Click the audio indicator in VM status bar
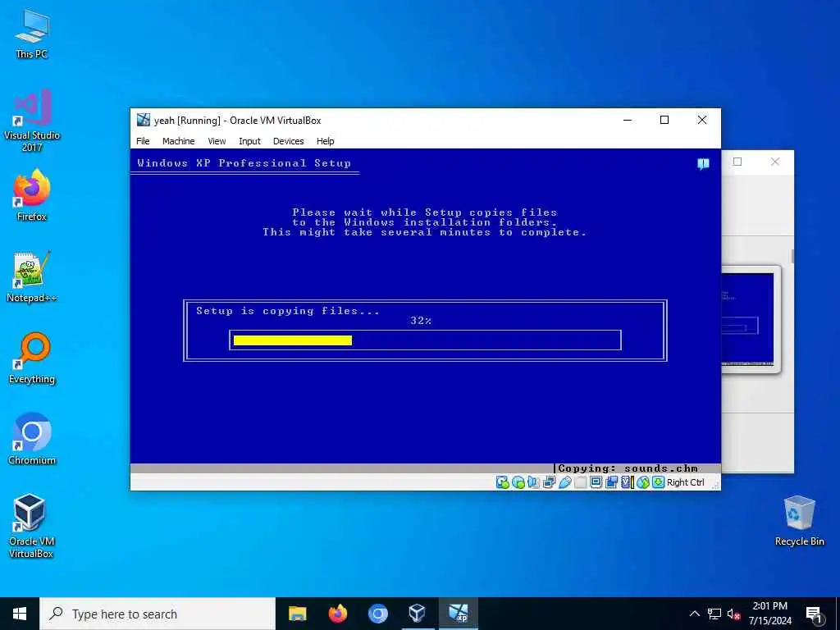This screenshot has width=840, height=630. point(533,482)
